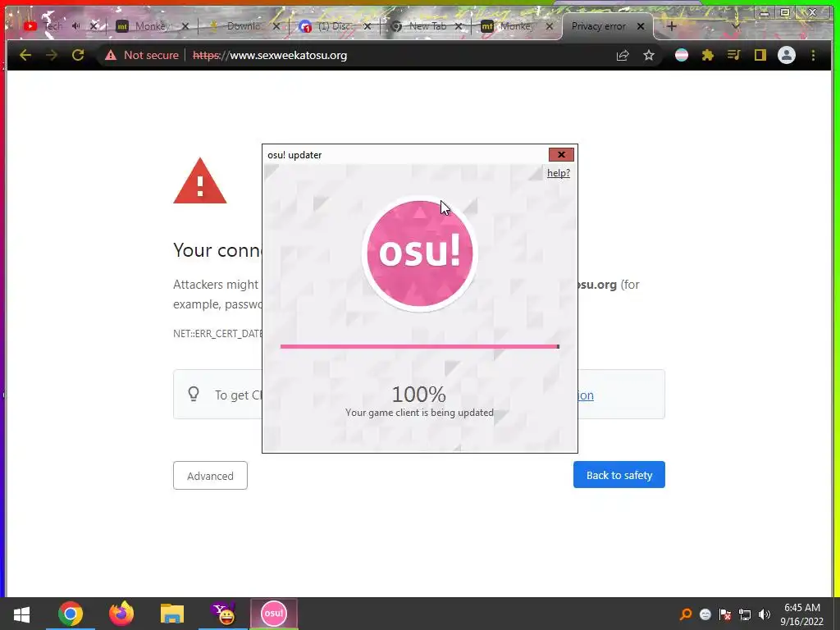The width and height of the screenshot is (840, 630).
Task: Open the Windows Start menu
Action: (21, 614)
